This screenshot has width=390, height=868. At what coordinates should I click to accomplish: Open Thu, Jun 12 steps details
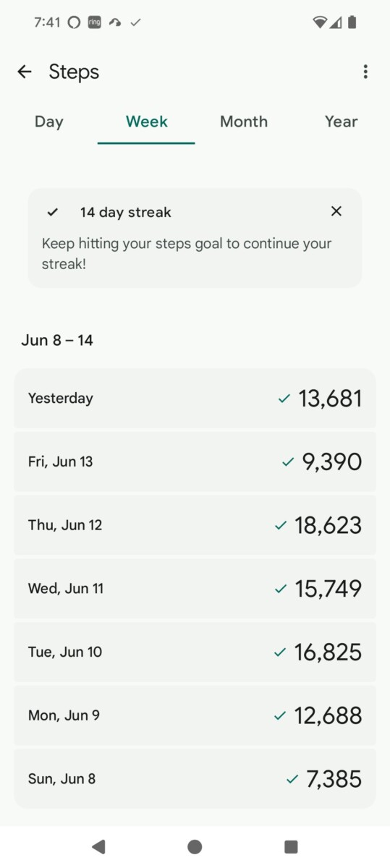click(195, 525)
